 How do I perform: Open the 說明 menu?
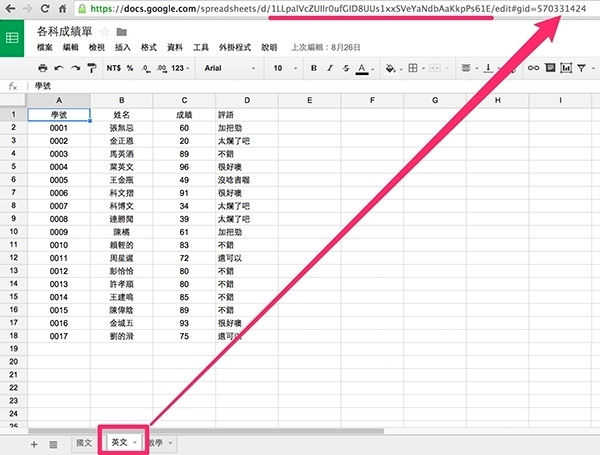click(x=269, y=47)
